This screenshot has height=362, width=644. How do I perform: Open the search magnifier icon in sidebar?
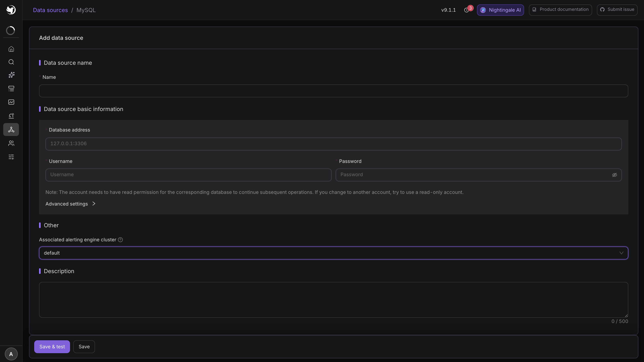pyautogui.click(x=11, y=62)
